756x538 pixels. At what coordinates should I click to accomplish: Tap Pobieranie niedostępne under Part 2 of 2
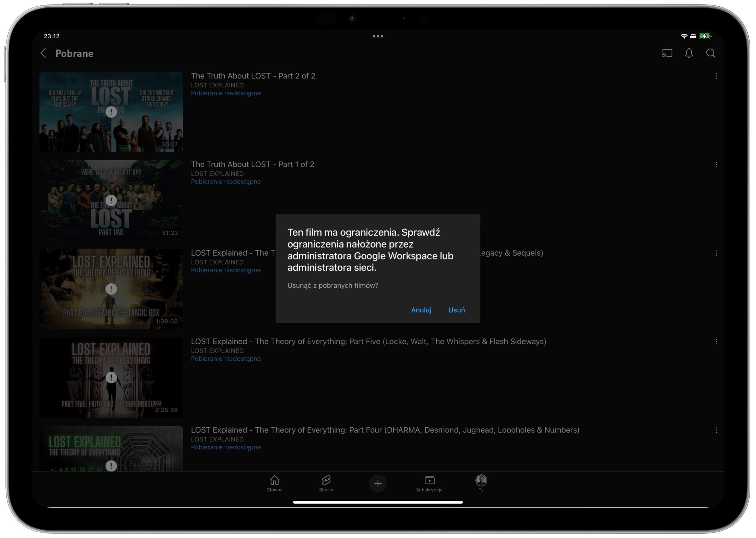pos(226,93)
